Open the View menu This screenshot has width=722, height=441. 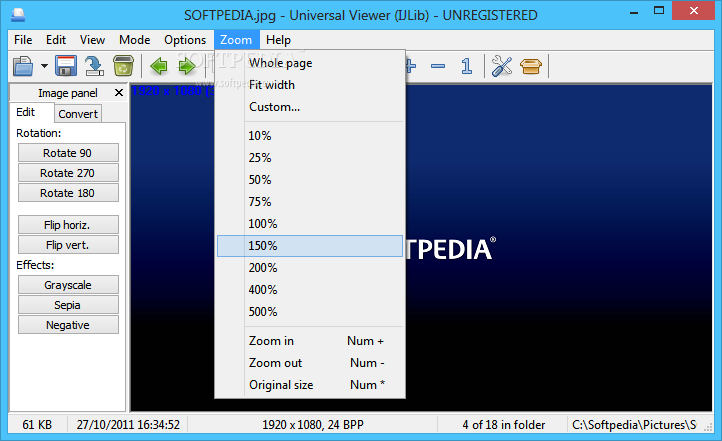click(x=92, y=40)
